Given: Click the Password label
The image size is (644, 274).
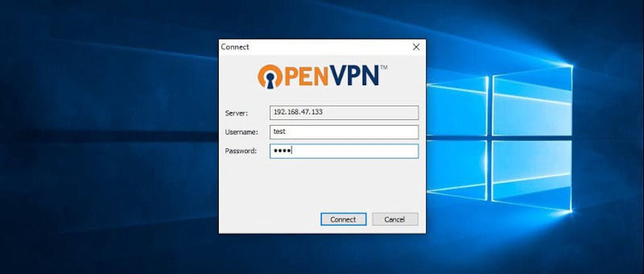Looking at the screenshot, I should (241, 151).
